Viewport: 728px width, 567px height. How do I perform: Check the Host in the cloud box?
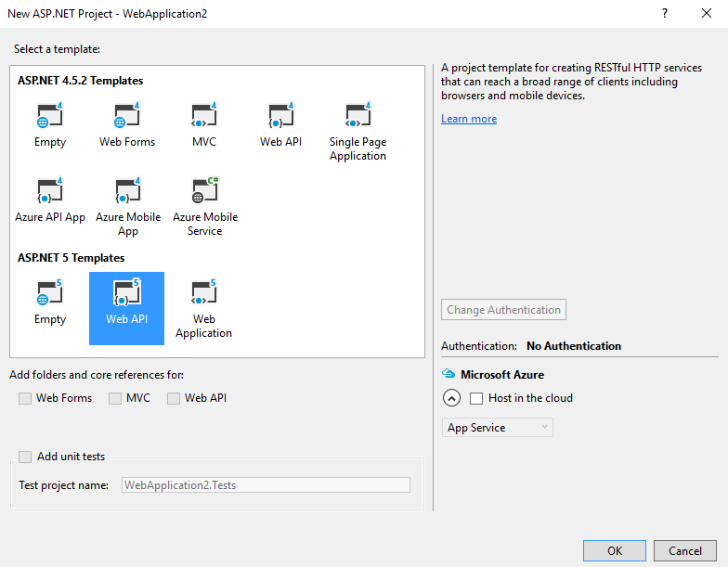tap(476, 398)
